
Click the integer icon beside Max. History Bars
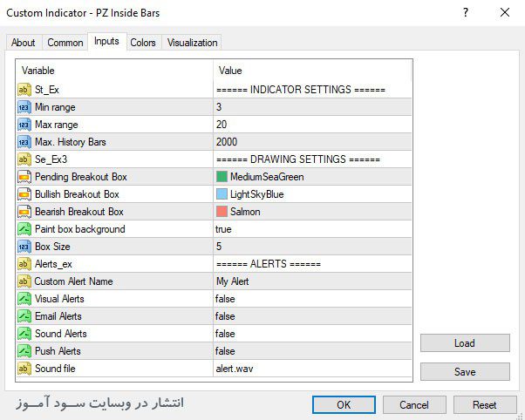click(24, 142)
